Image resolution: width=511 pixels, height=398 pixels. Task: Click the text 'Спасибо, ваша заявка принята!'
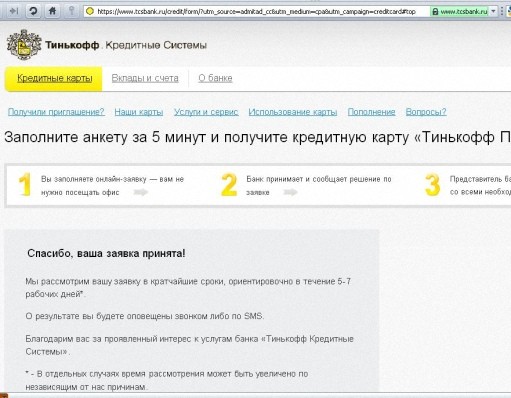[x=106, y=253]
